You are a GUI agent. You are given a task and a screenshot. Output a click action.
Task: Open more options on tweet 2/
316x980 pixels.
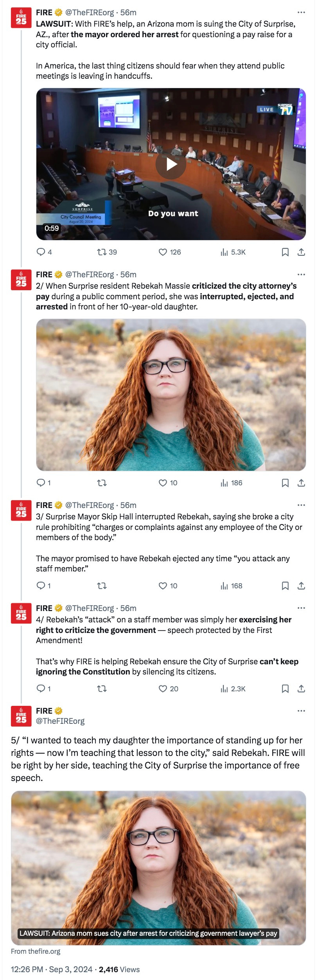click(x=301, y=275)
